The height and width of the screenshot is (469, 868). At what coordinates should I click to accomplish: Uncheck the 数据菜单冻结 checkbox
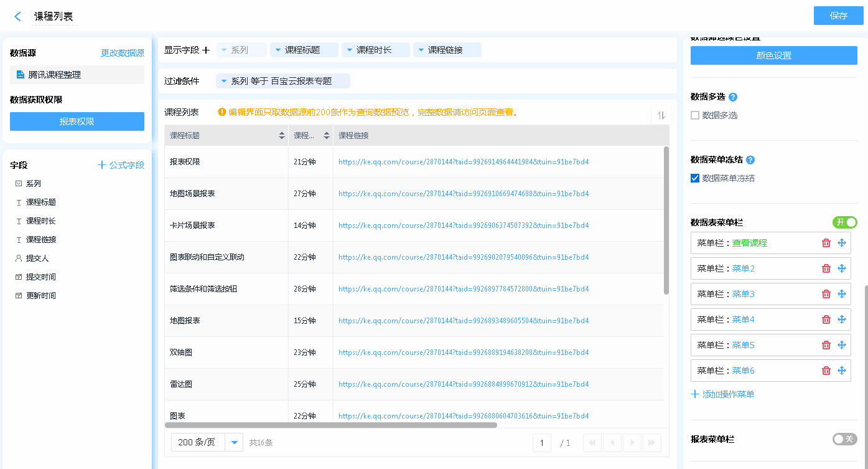(x=695, y=178)
